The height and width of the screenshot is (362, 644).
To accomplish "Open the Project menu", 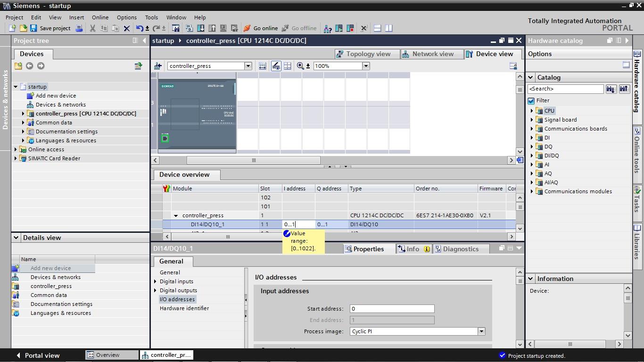I will (x=15, y=17).
